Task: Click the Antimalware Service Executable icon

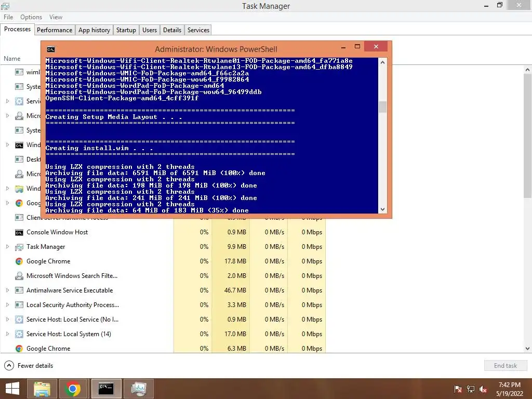Action: pos(19,290)
